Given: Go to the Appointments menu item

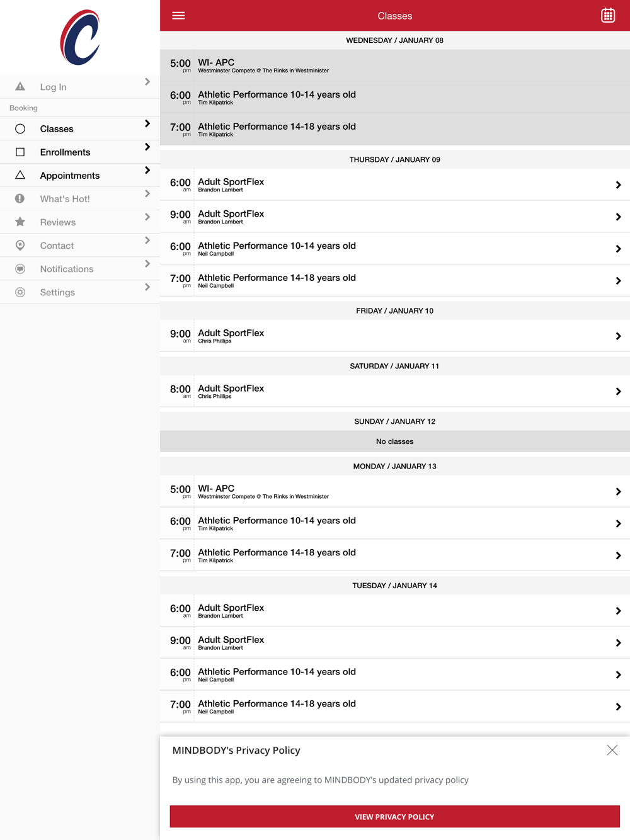Looking at the screenshot, I should pos(69,176).
